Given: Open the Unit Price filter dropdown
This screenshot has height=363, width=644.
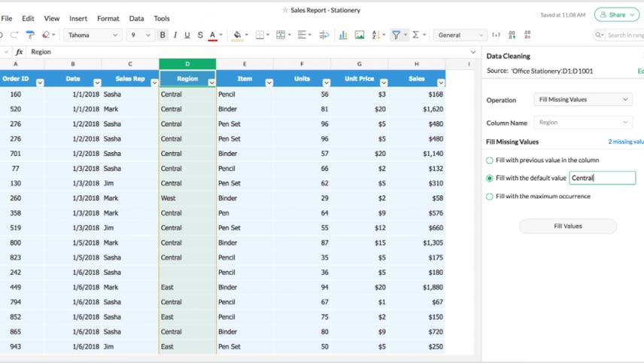Looking at the screenshot, I should [384, 83].
